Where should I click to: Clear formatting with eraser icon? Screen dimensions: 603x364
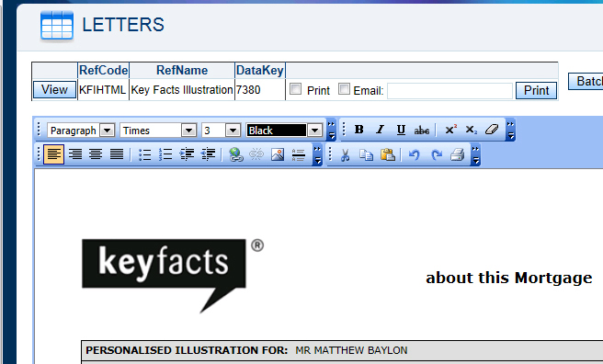click(x=492, y=130)
